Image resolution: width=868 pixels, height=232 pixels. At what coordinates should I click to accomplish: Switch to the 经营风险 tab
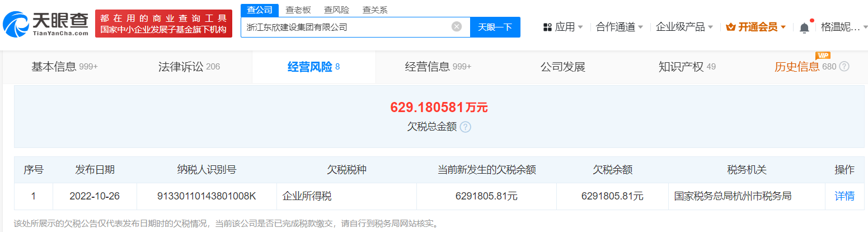(x=313, y=67)
